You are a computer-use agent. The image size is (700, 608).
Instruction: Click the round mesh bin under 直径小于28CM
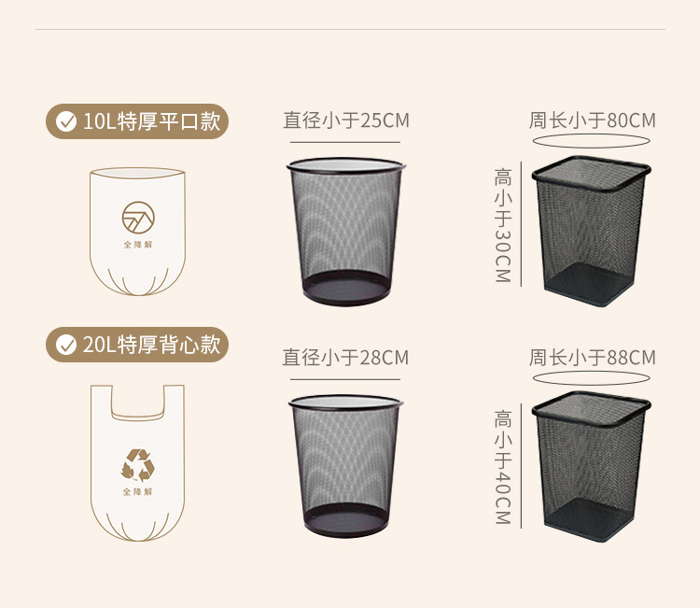tap(346, 466)
